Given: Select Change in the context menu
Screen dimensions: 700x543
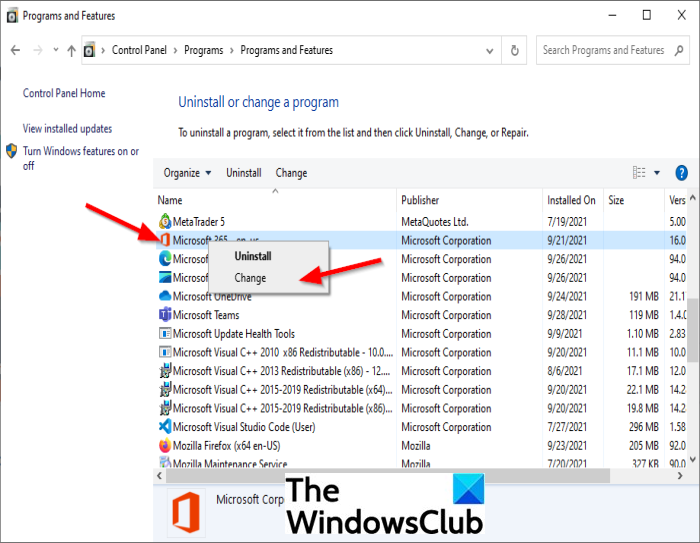Looking at the screenshot, I should pyautogui.click(x=250, y=278).
